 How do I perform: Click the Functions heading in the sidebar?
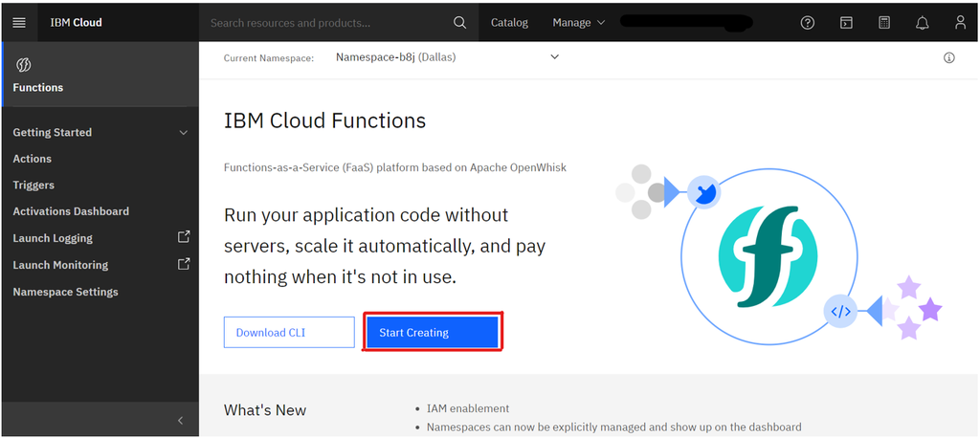click(37, 87)
